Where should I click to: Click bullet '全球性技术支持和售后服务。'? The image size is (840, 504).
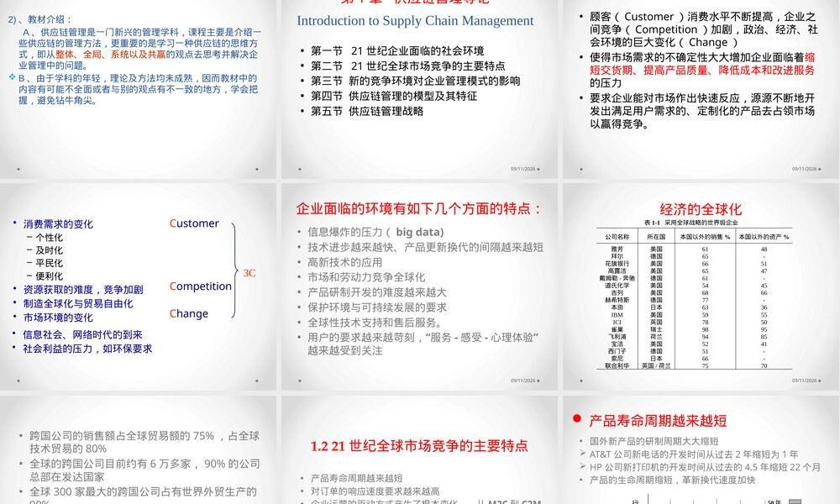tap(375, 323)
